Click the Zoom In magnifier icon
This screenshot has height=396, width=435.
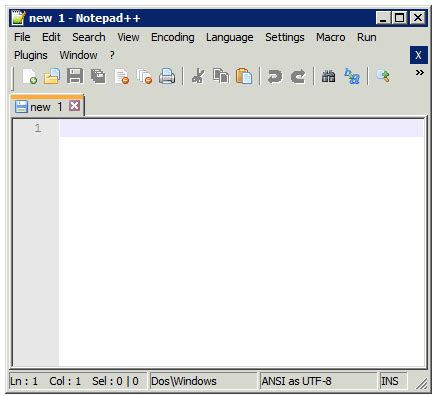coord(383,76)
